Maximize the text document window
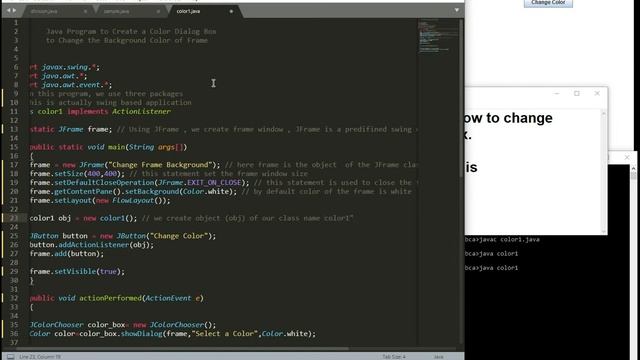The width and height of the screenshot is (640, 360). [x=577, y=93]
